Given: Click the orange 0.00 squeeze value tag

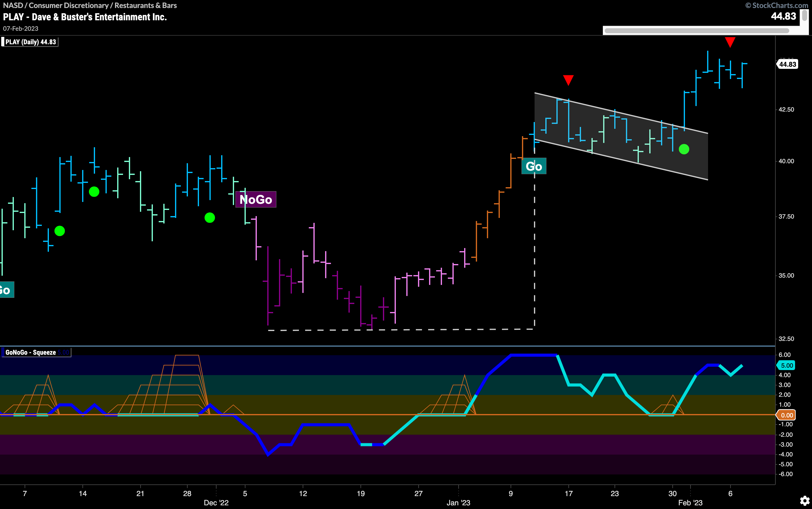Looking at the screenshot, I should pos(786,415).
